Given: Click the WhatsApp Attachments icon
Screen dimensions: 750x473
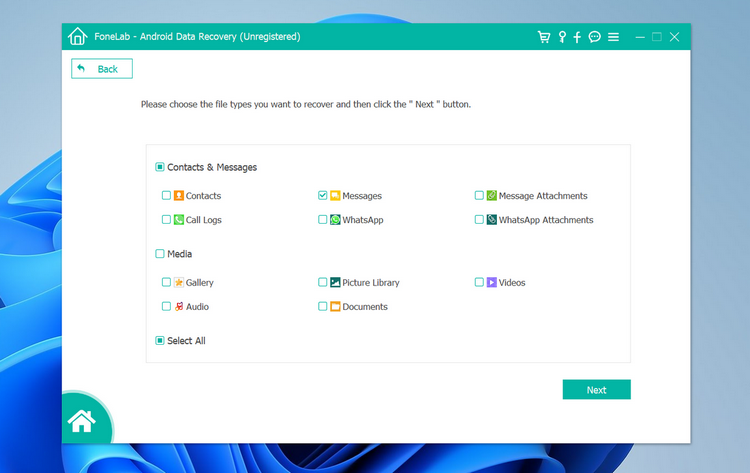Looking at the screenshot, I should (x=492, y=220).
